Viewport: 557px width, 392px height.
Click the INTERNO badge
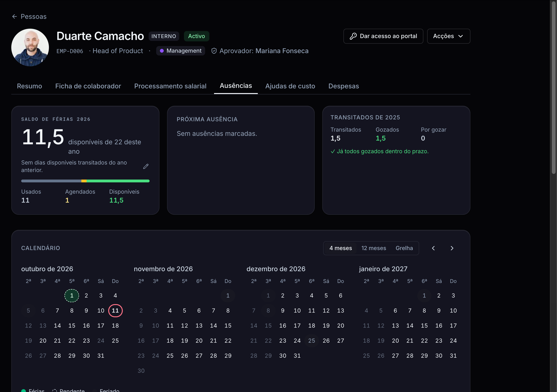click(x=164, y=36)
